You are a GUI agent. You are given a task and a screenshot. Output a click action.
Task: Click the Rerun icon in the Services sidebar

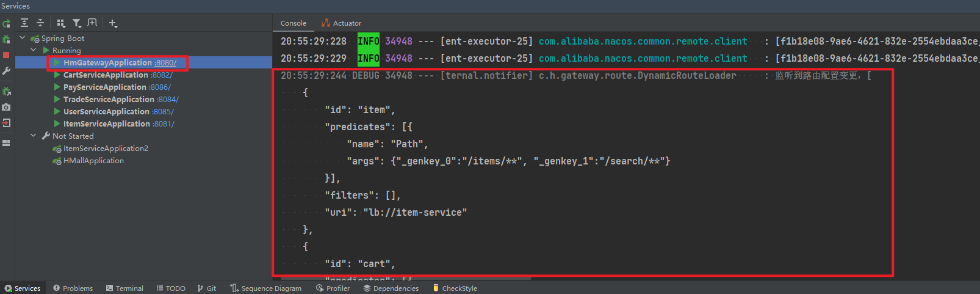click(x=6, y=24)
